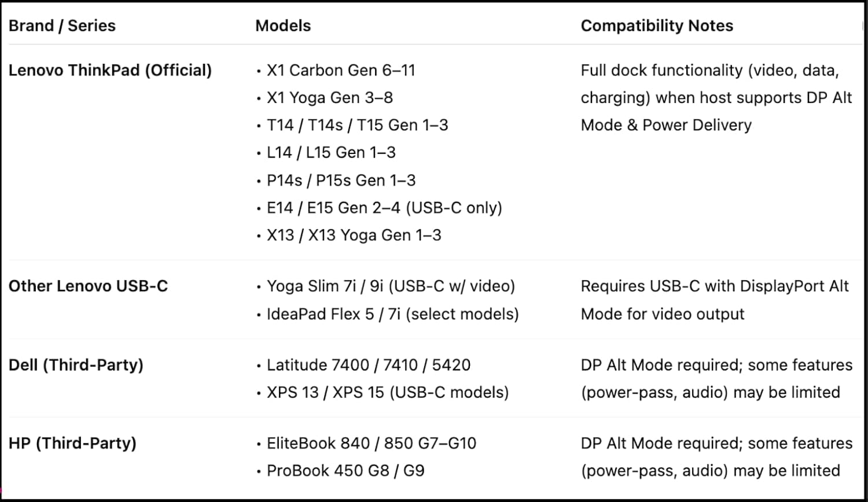The image size is (868, 502).
Task: Select P14s / P15s Gen 1–3 item
Action: (x=341, y=181)
